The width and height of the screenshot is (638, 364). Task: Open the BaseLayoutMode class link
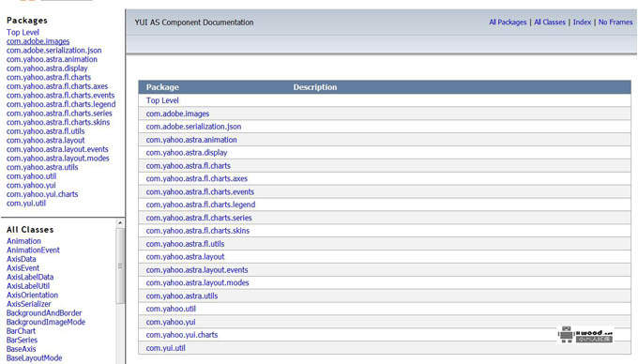click(x=34, y=357)
